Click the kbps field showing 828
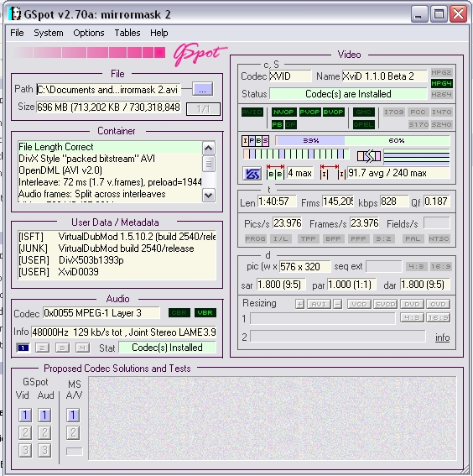Screen dimensions: 473x476 tap(394, 201)
